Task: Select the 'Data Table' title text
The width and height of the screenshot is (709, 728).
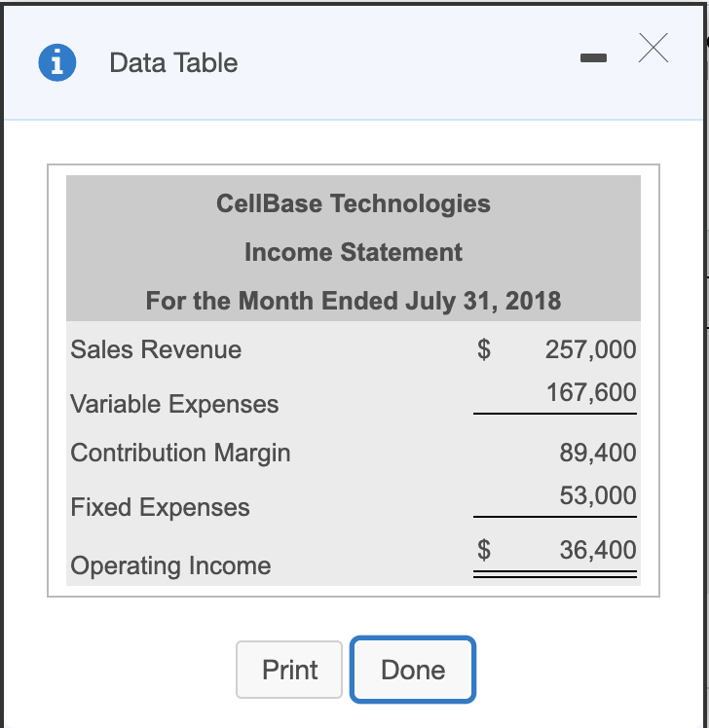Action: point(173,62)
